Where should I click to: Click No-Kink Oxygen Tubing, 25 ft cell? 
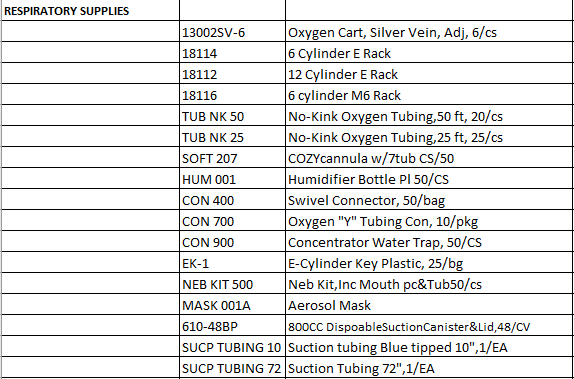click(x=430, y=136)
